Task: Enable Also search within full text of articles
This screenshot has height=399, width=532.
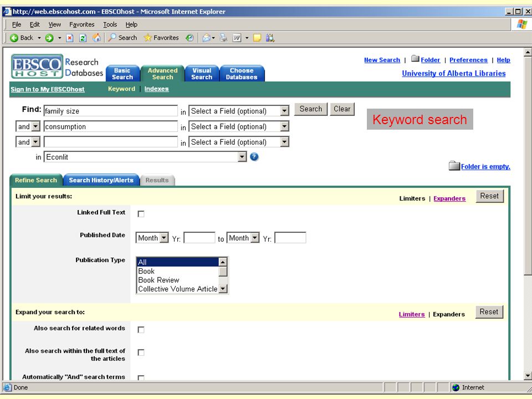Action: click(141, 352)
